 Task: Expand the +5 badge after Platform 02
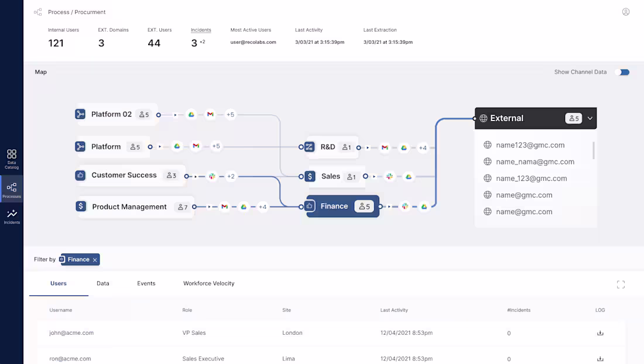(x=230, y=115)
